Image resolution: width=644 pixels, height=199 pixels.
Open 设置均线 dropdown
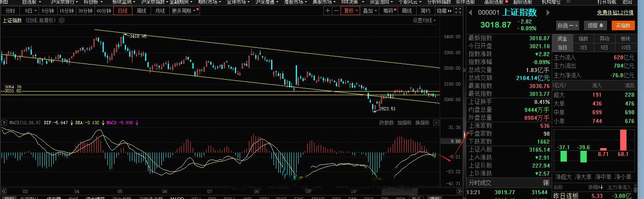point(424,20)
